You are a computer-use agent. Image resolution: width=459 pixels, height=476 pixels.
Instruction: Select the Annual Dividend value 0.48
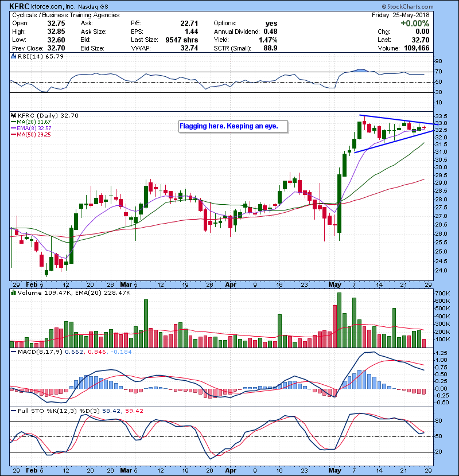270,32
